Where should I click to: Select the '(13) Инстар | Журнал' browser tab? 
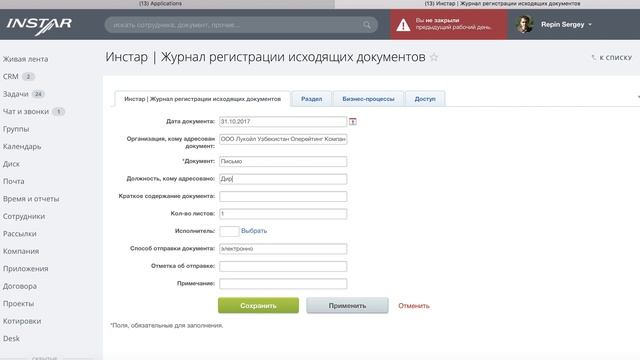click(487, 4)
